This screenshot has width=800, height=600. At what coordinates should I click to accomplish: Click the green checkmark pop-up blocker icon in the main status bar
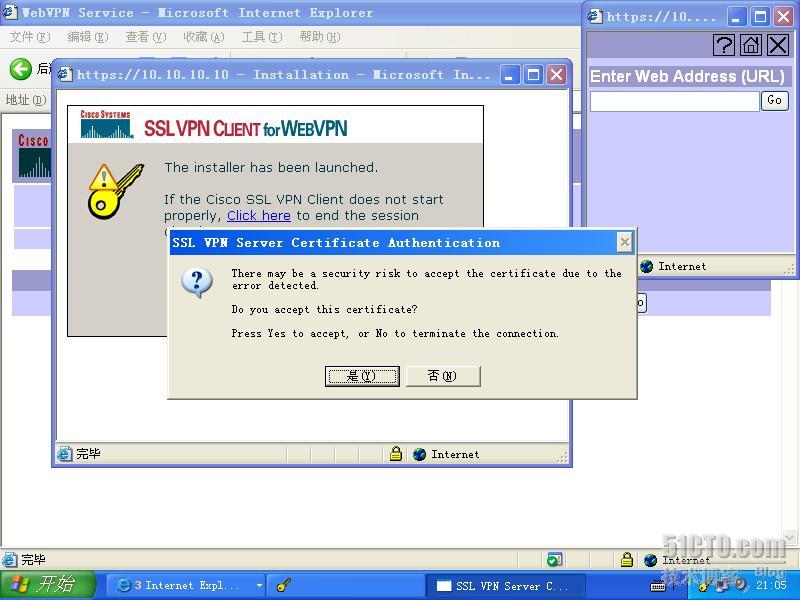[x=555, y=560]
